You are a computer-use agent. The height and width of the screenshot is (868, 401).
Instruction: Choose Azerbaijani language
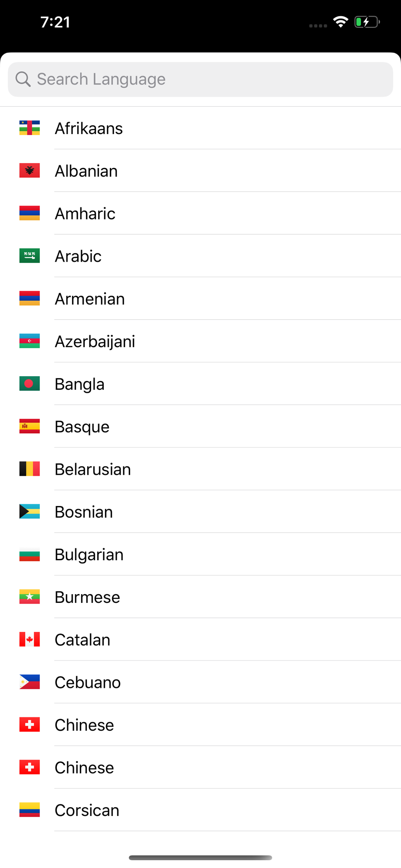tap(200, 341)
